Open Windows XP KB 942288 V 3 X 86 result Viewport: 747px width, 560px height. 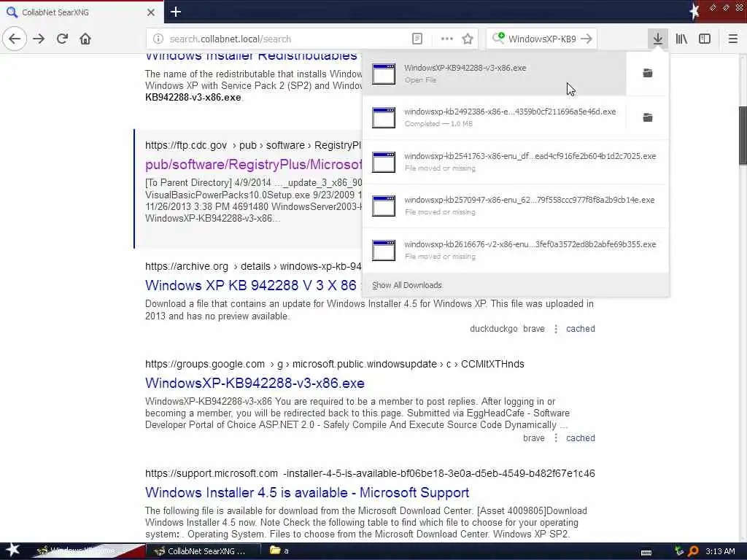tap(251, 285)
